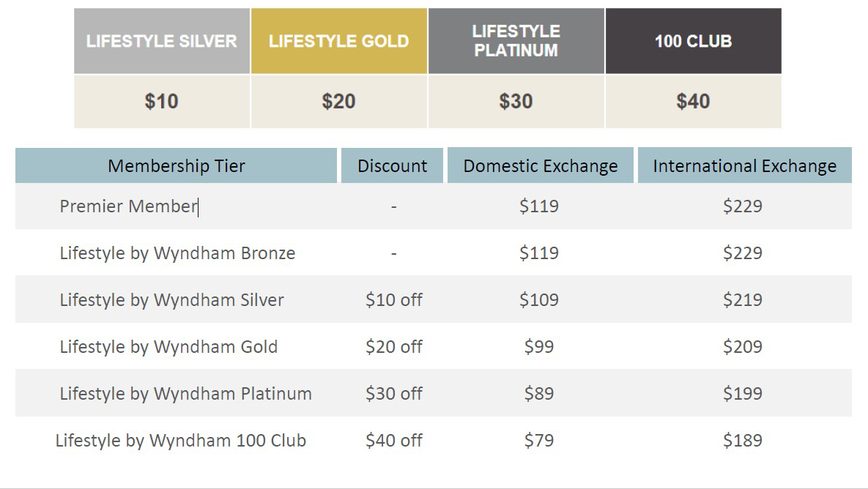The width and height of the screenshot is (868, 489).
Task: Select the Lifestyle by Wyndham Gold label
Action: tap(168, 347)
